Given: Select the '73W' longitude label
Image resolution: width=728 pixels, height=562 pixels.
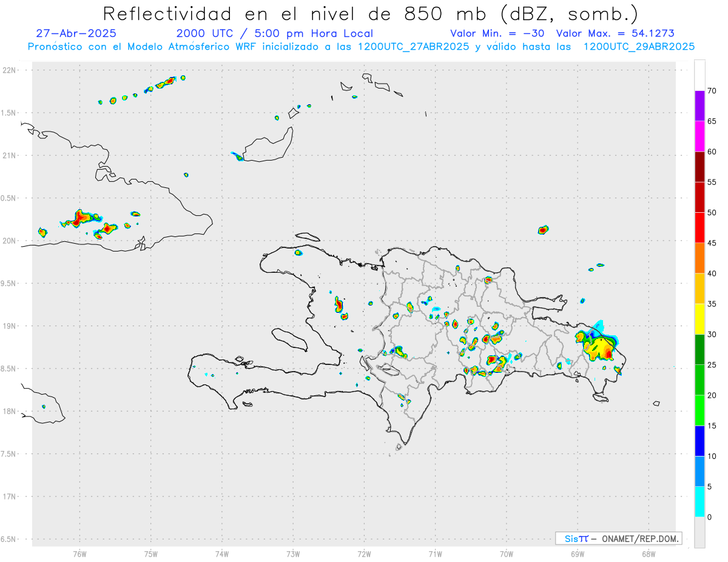Looking at the screenshot, I should coord(293,554).
